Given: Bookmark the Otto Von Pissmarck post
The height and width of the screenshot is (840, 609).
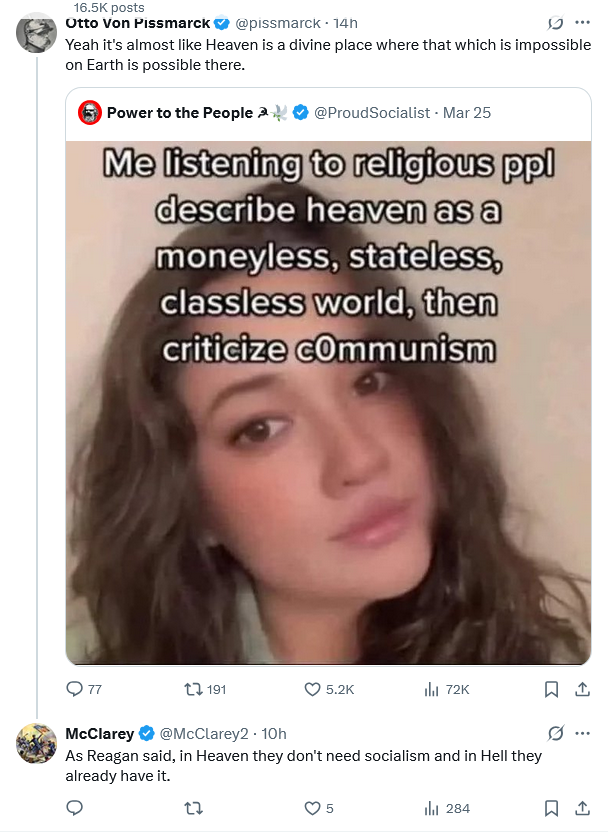Looking at the screenshot, I should tap(550, 689).
